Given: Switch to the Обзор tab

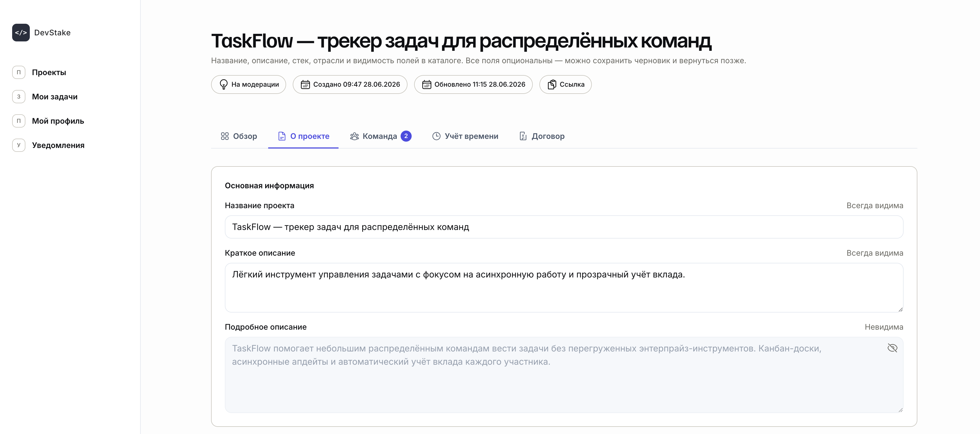Looking at the screenshot, I should tap(239, 136).
